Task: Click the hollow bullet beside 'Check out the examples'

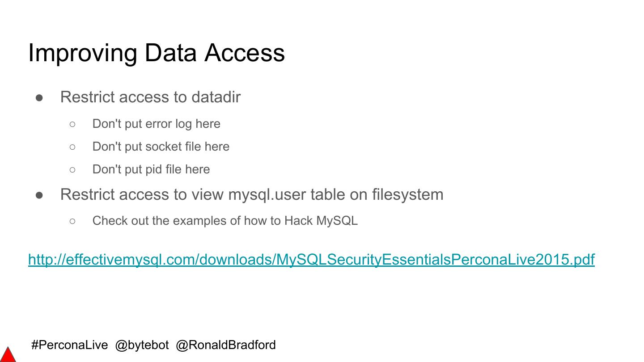Action: click(x=72, y=221)
